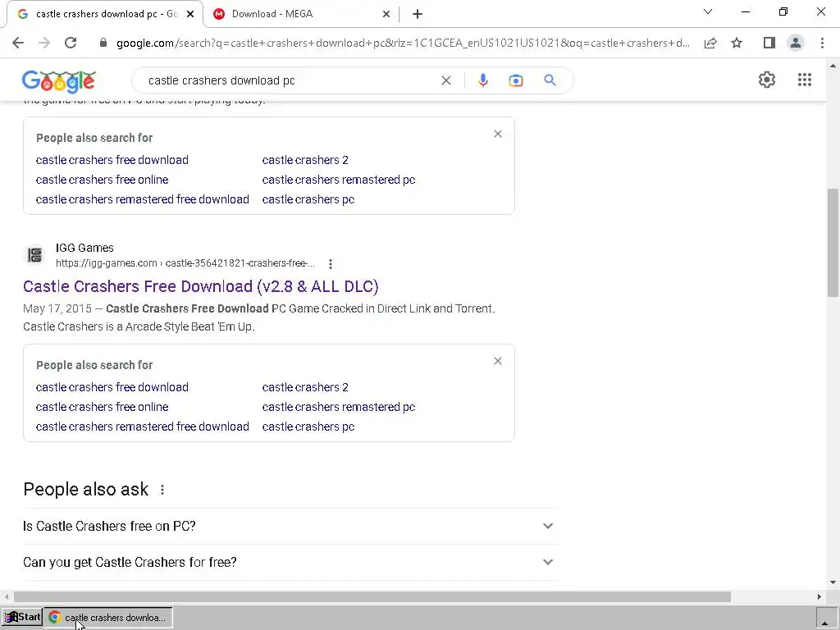This screenshot has width=840, height=630.
Task: Dismiss the lower People also search for box
Action: tap(498, 361)
